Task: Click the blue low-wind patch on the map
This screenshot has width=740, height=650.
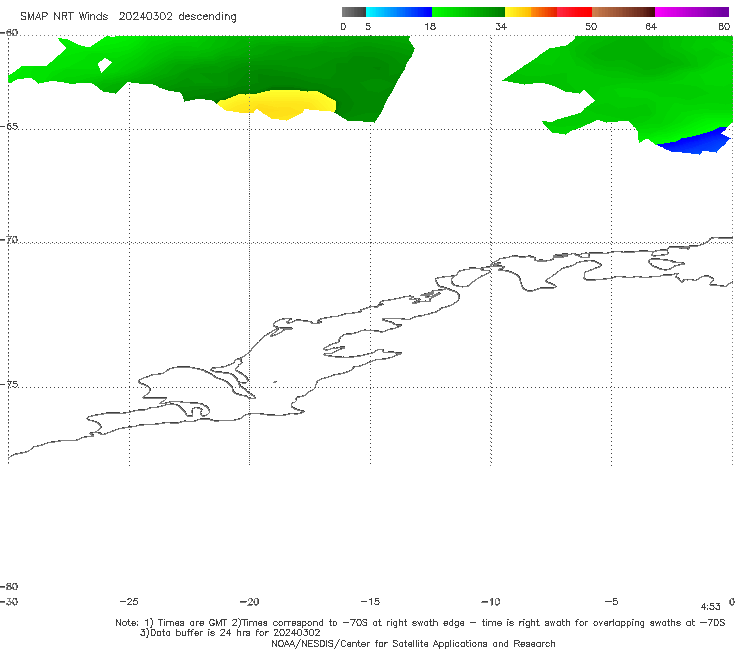Action: (696, 143)
